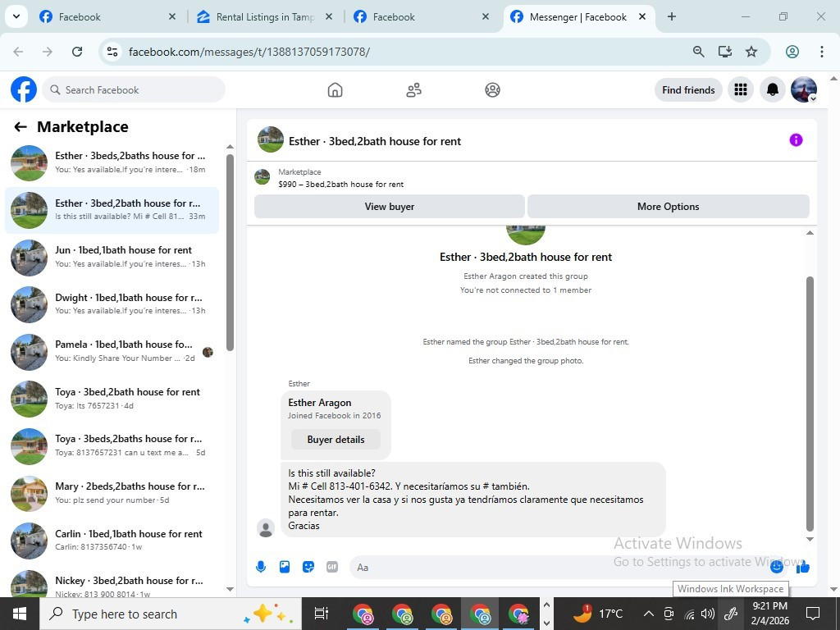Choose a sticker icon in composer
This screenshot has height=630, width=840.
pos(308,567)
